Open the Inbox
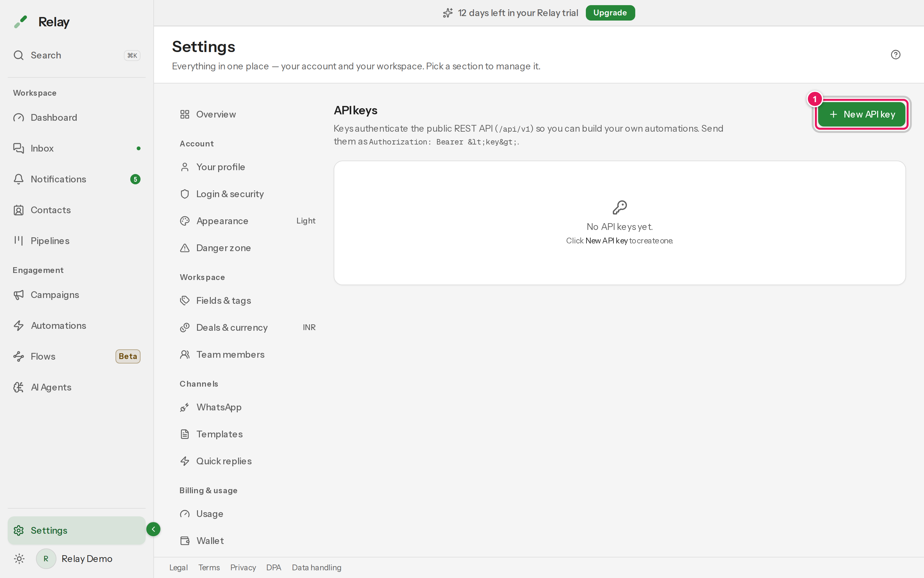 click(x=76, y=148)
